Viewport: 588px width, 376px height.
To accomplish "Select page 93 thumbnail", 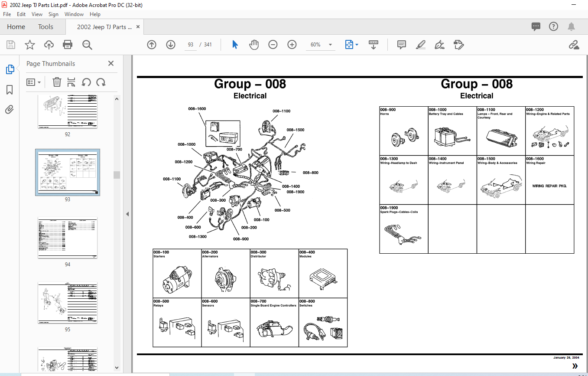I will tap(67, 173).
